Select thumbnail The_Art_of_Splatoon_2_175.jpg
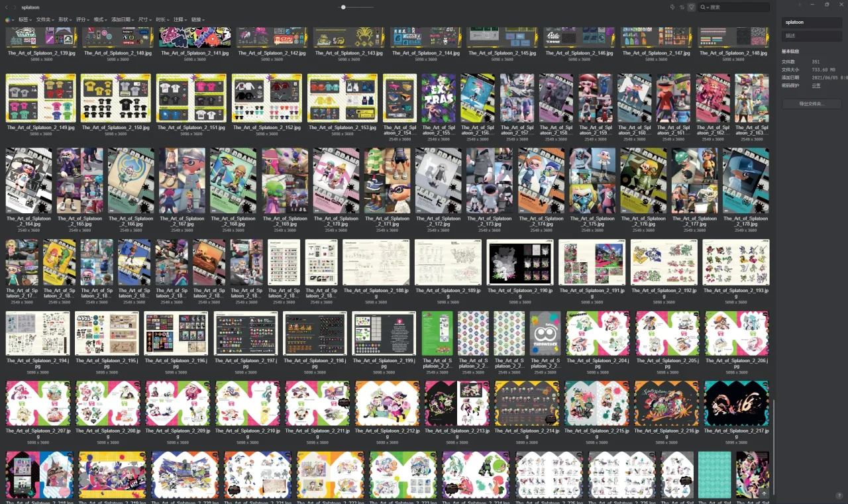The image size is (848, 504). [592, 180]
